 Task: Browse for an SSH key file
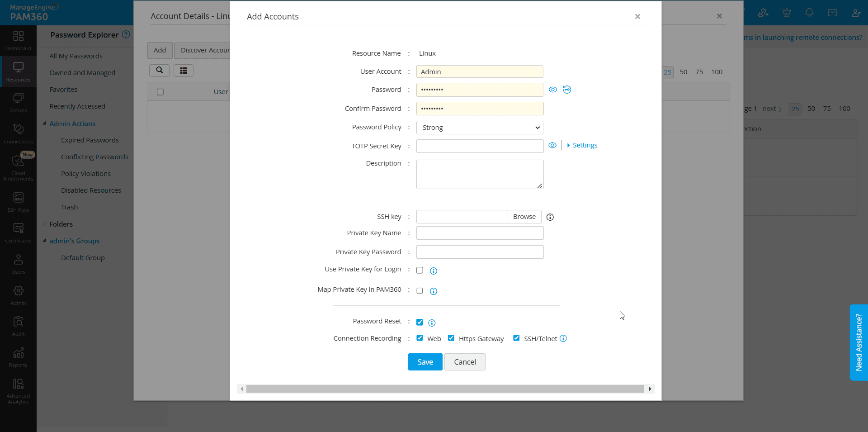[524, 217]
